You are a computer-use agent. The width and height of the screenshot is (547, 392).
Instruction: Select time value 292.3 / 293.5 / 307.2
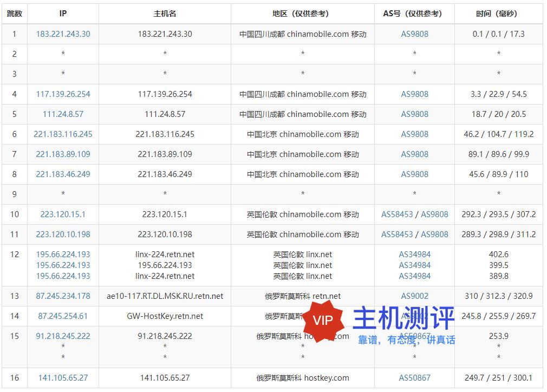click(498, 214)
